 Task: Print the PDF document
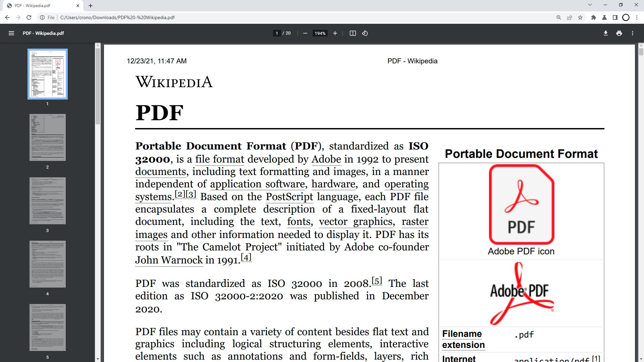pos(619,33)
